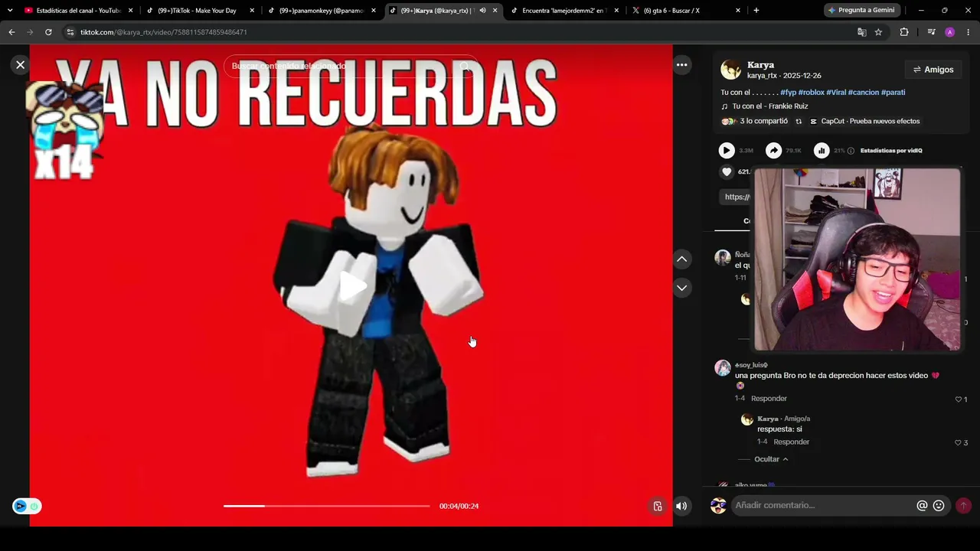Click the clipboard icon beside the volume button
980x551 pixels.
[657, 506]
